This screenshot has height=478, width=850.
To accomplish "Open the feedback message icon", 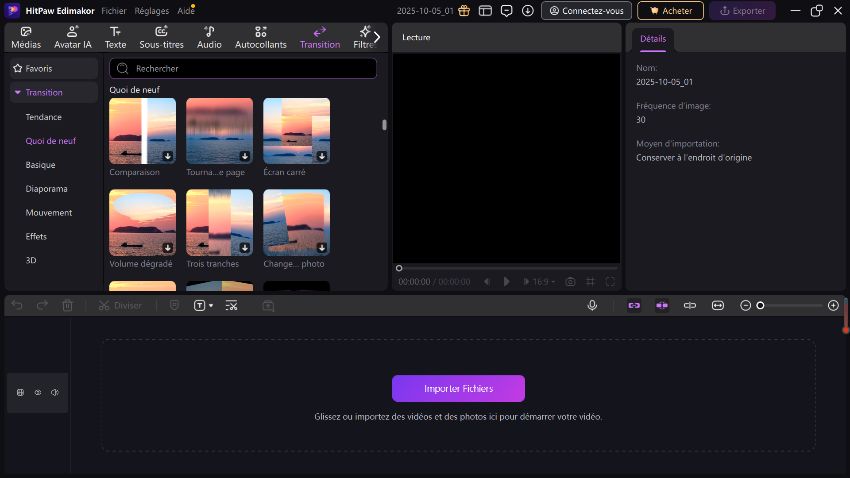I will (506, 10).
